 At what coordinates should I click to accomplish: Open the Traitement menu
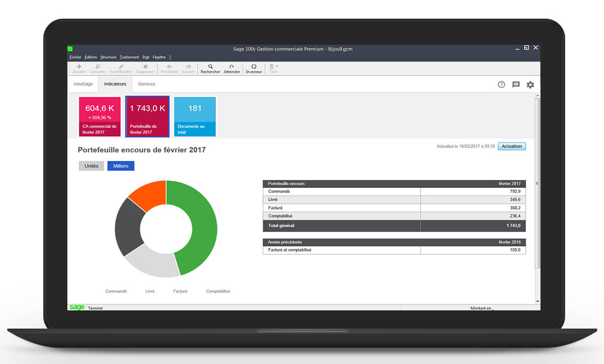coord(129,57)
